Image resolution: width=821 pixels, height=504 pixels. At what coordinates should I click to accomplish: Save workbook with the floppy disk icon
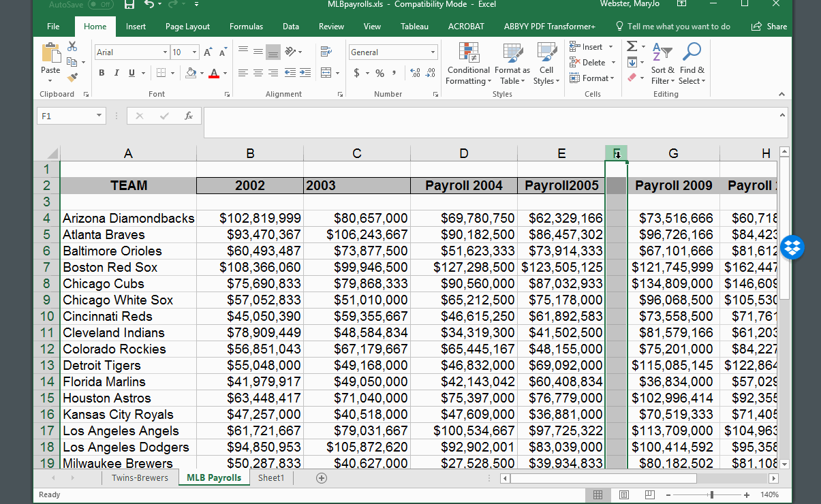click(x=129, y=5)
